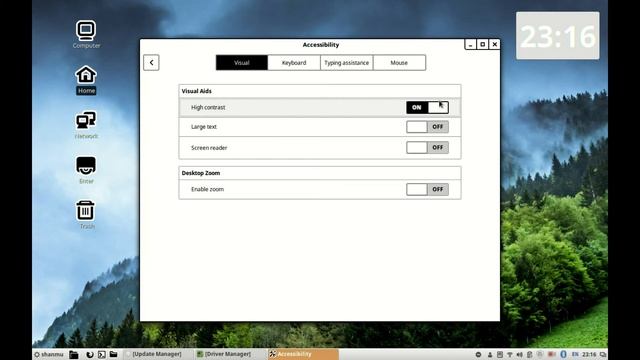Select the Trash desktop icon
The image size is (640, 360).
[86, 215]
